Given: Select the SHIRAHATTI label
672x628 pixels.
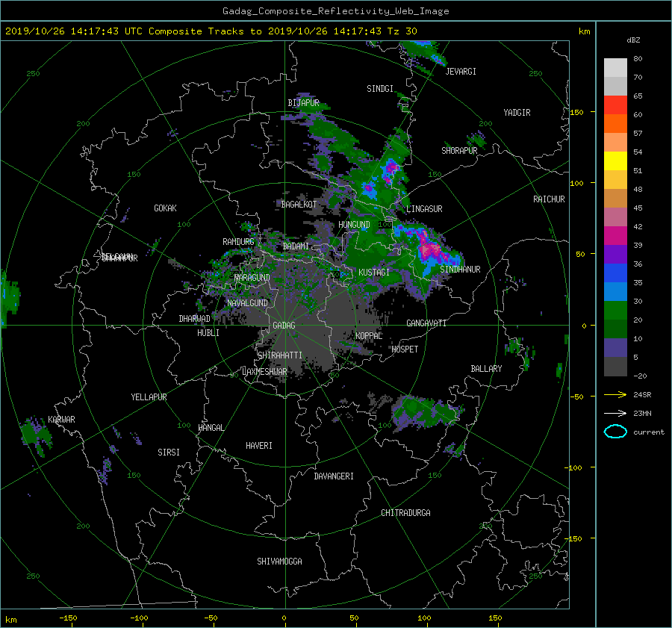Looking at the screenshot, I should point(280,355).
